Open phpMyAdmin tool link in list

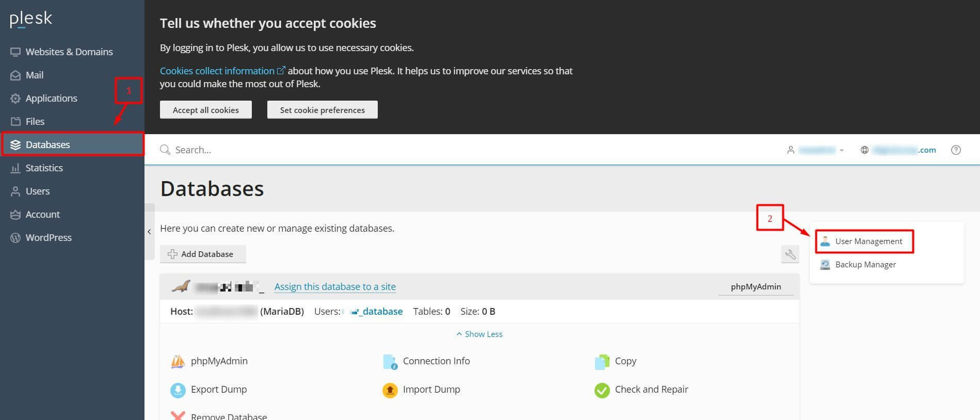(219, 361)
